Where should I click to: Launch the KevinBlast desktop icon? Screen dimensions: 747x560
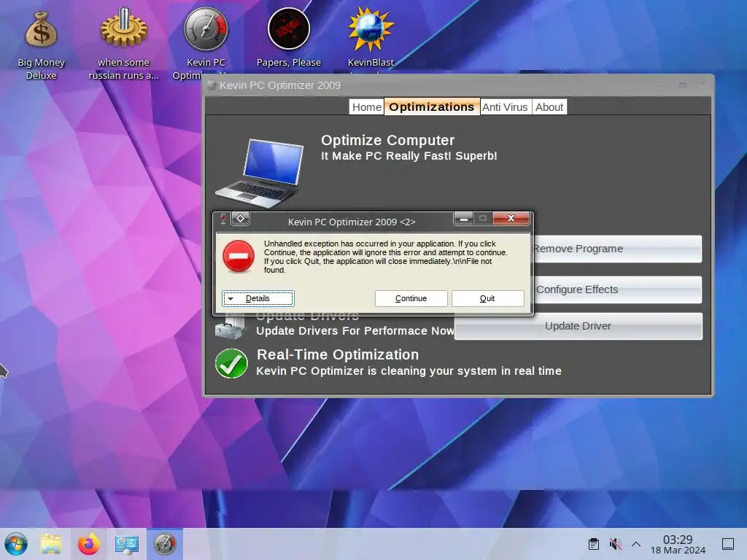(x=371, y=38)
